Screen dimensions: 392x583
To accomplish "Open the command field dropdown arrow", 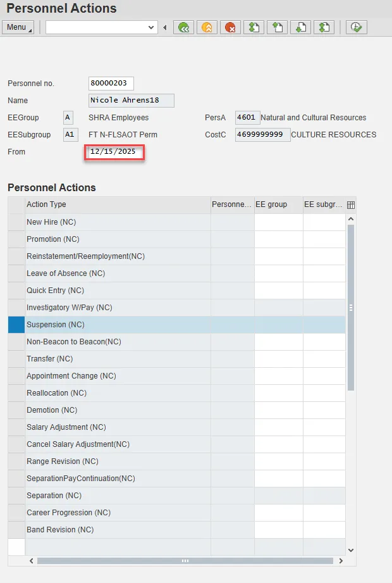I will pyautogui.click(x=151, y=27).
